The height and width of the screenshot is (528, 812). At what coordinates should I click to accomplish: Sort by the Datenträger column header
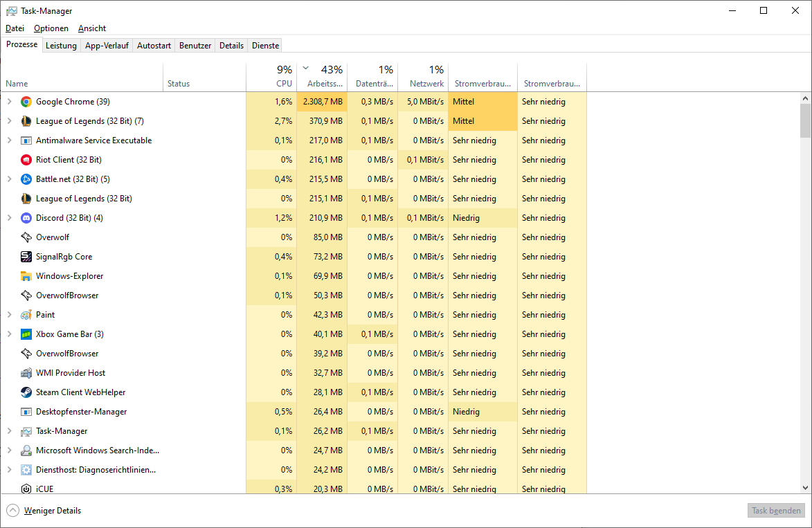(372, 77)
